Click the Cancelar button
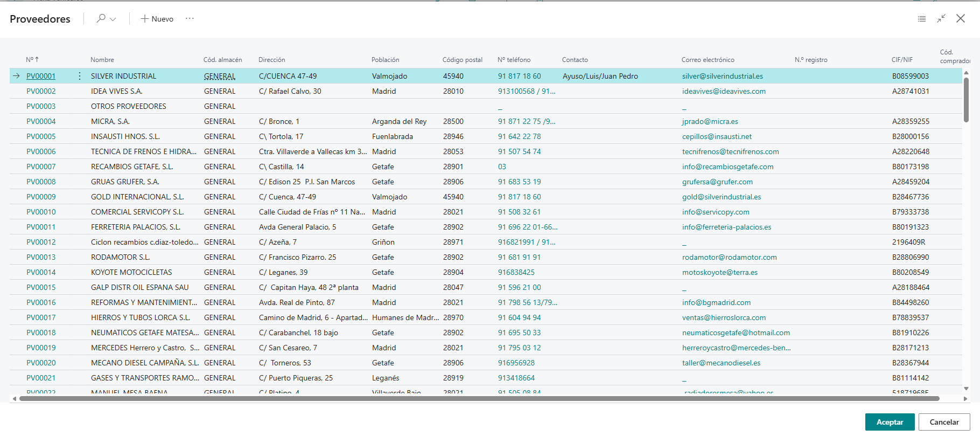 click(944, 422)
